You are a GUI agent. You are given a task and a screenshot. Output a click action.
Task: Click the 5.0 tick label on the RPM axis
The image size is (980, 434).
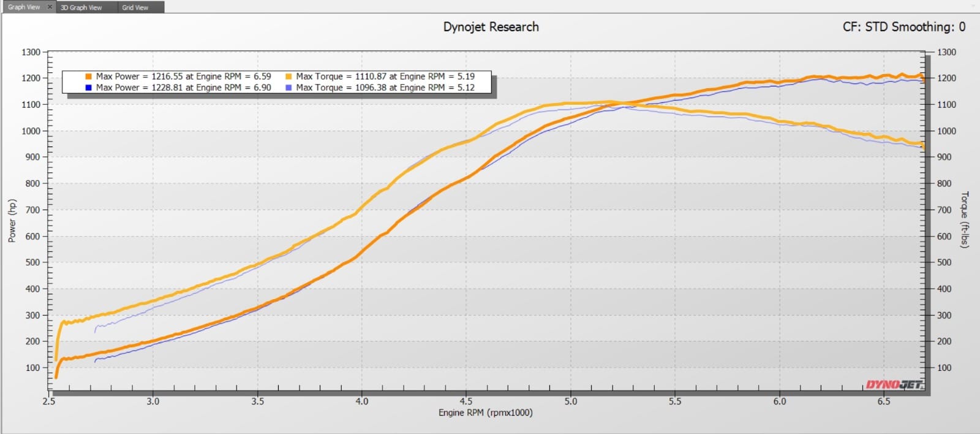point(570,402)
